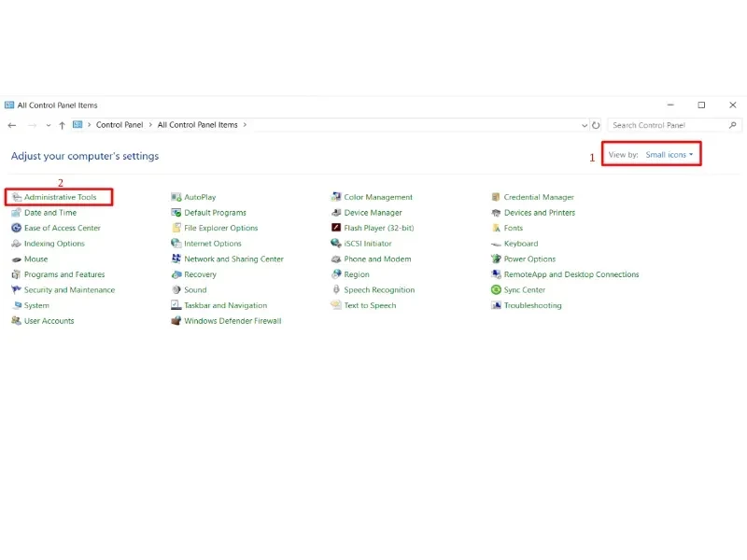
Task: Open the Fonts icon
Action: (496, 228)
